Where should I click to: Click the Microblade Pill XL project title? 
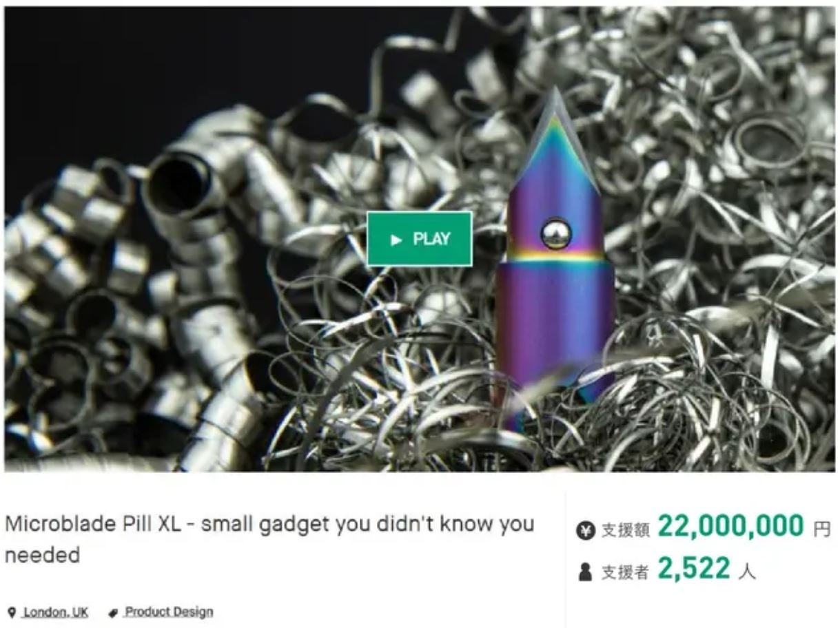point(269,538)
